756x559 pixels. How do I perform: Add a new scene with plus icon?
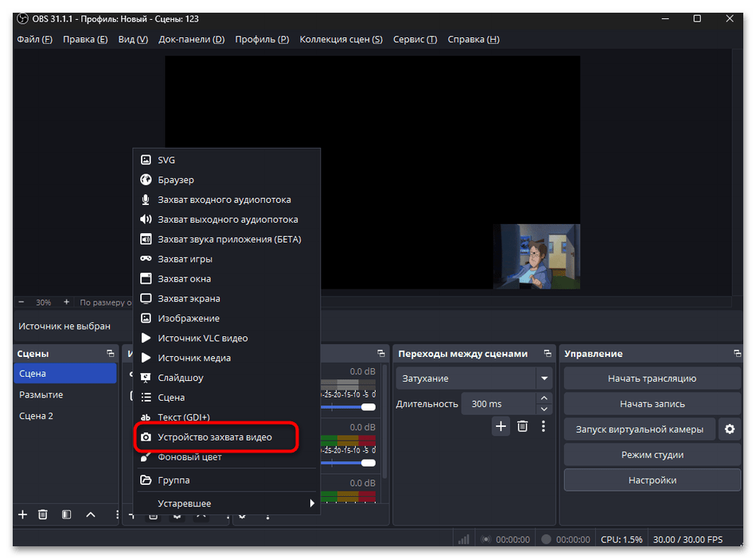coord(22,514)
